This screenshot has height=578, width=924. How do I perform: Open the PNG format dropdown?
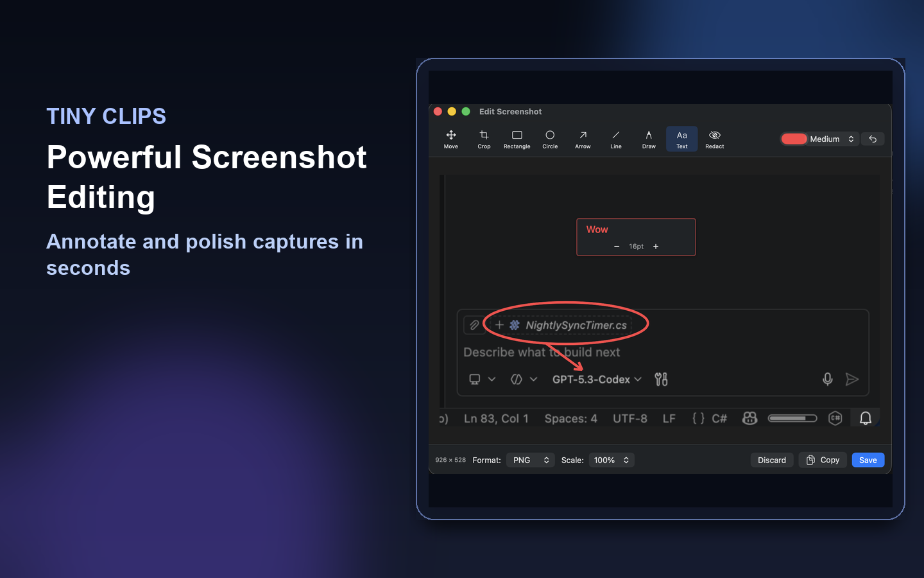(x=530, y=460)
